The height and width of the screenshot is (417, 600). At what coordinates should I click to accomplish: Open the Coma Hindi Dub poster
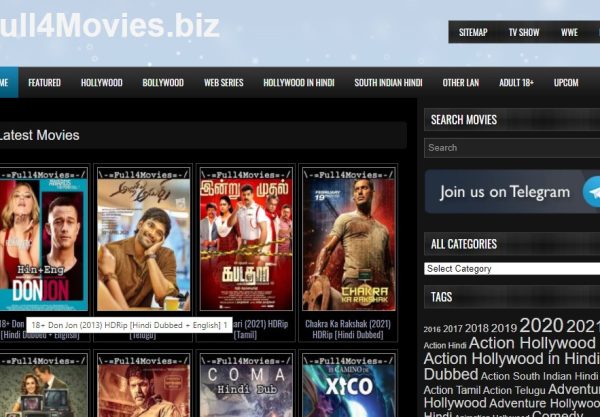[246, 385]
